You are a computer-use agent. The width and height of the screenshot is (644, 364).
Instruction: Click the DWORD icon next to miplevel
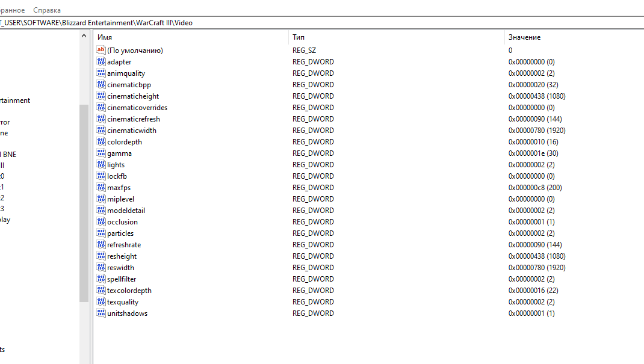click(101, 199)
